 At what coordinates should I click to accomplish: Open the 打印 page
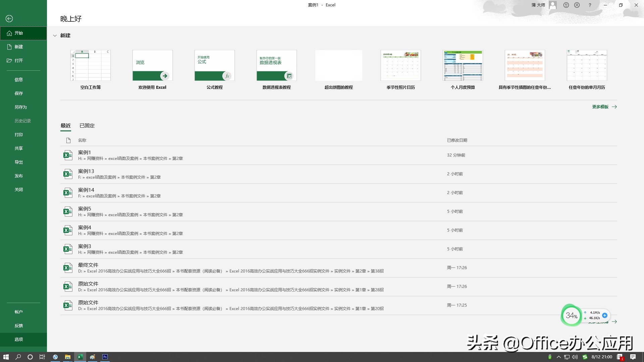pos(23,135)
